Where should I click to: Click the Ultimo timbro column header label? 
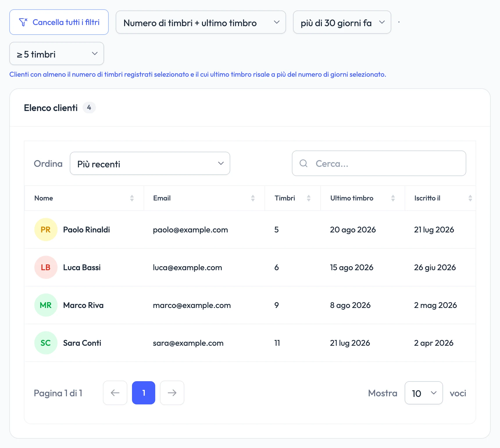click(x=352, y=198)
